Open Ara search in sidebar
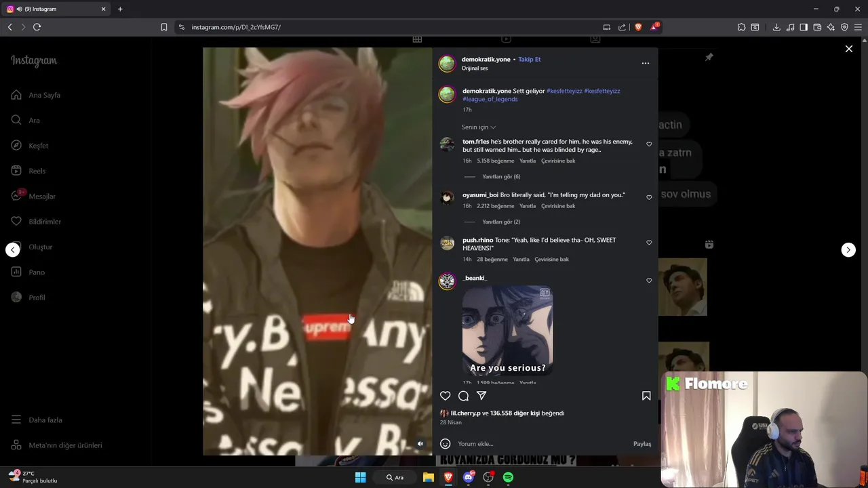 pos(26,120)
